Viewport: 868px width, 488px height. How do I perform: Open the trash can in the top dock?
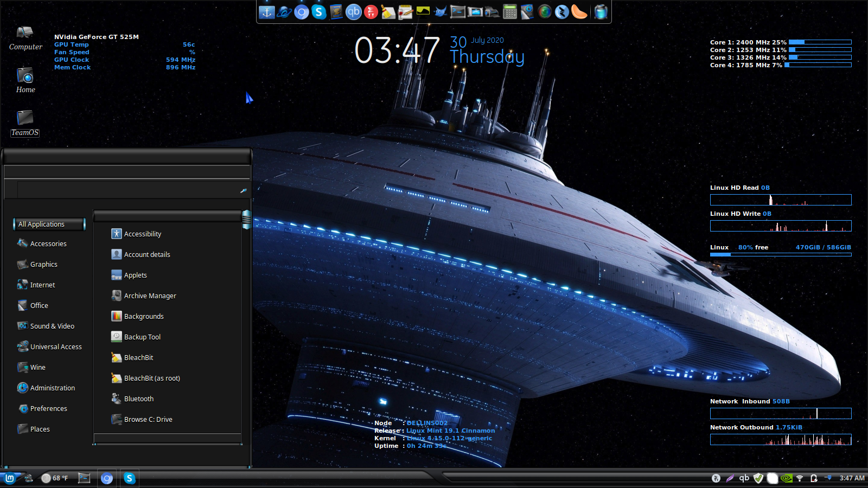pos(601,12)
